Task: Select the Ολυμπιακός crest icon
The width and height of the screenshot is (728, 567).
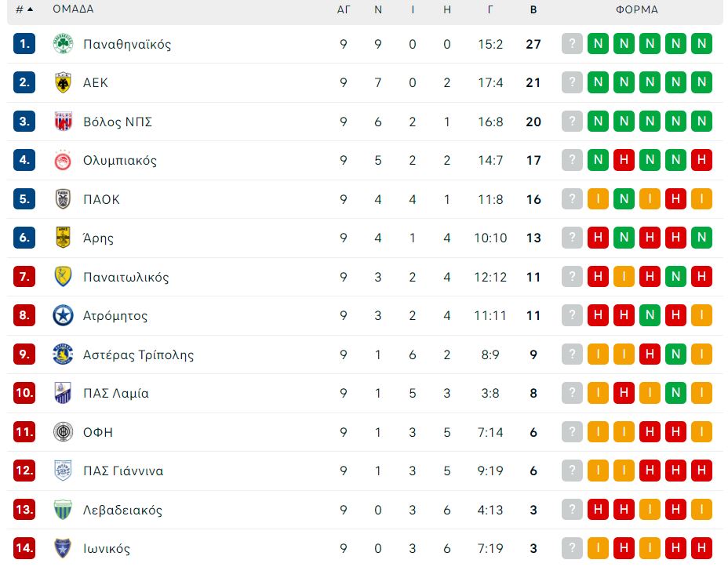Action: pyautogui.click(x=63, y=161)
